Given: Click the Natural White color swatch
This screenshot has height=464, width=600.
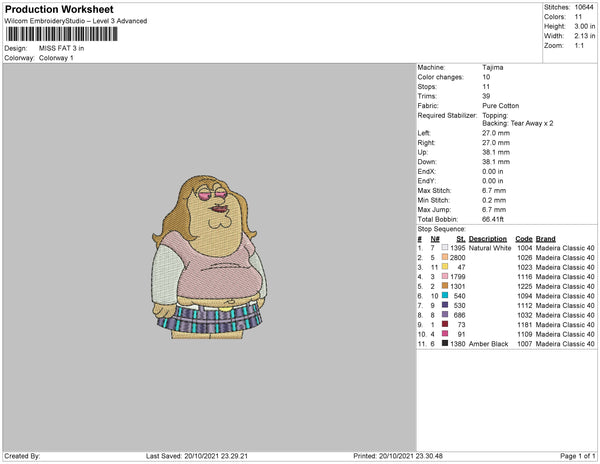Looking at the screenshot, I should [446, 249].
